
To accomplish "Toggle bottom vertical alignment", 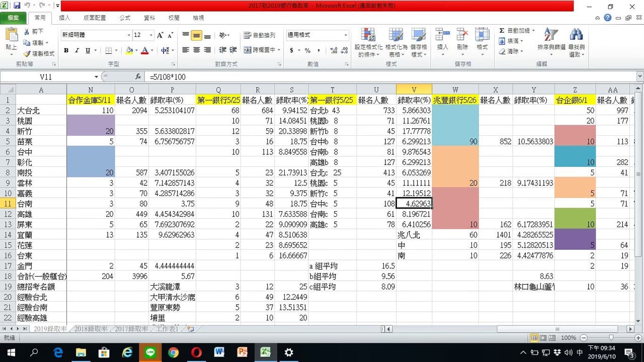I will [207, 36].
